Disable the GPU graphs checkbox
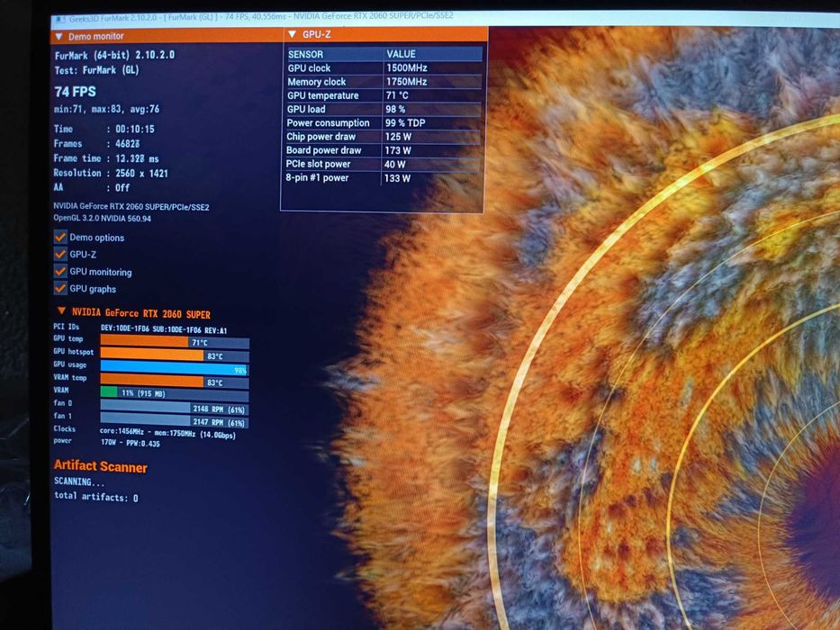 [60, 288]
